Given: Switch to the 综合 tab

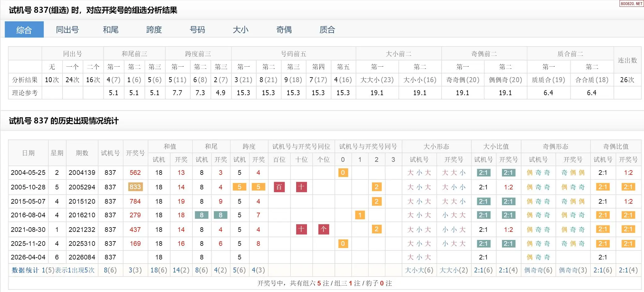Looking at the screenshot, I should click(x=24, y=30).
